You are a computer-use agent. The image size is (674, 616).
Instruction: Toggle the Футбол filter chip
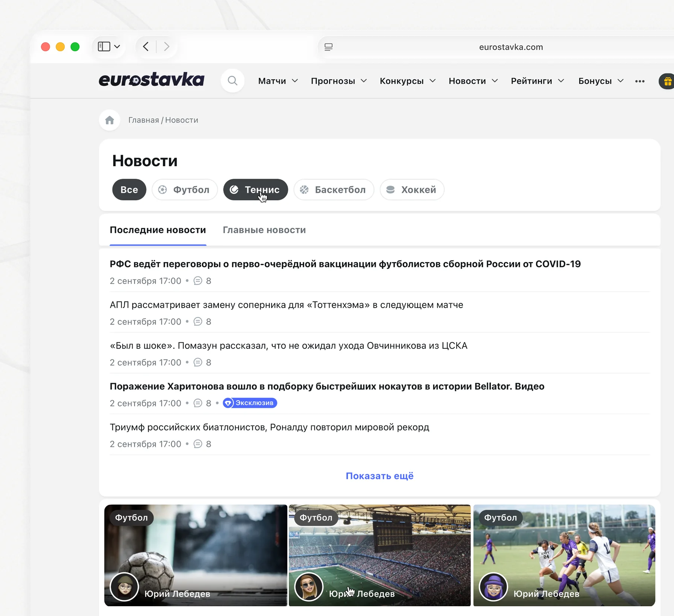184,190
